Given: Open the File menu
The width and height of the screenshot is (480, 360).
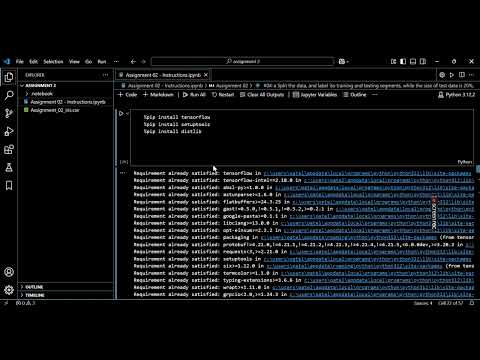Looking at the screenshot, I should pos(20,61).
